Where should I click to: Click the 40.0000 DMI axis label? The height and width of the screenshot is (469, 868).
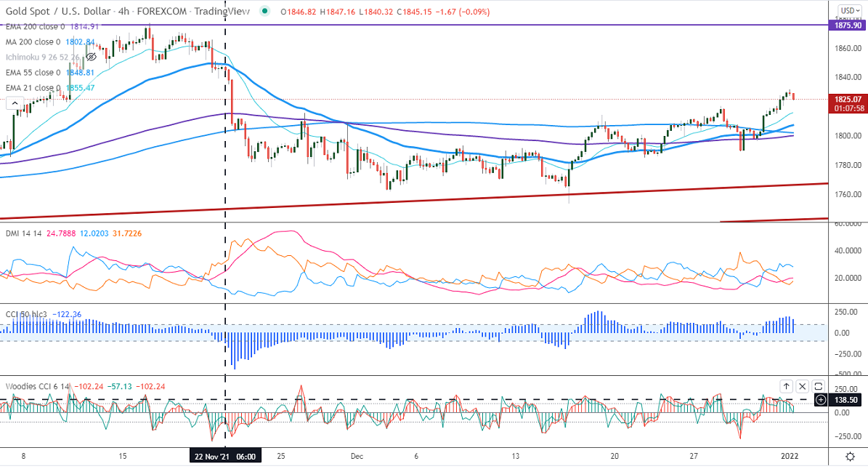pyautogui.click(x=848, y=251)
